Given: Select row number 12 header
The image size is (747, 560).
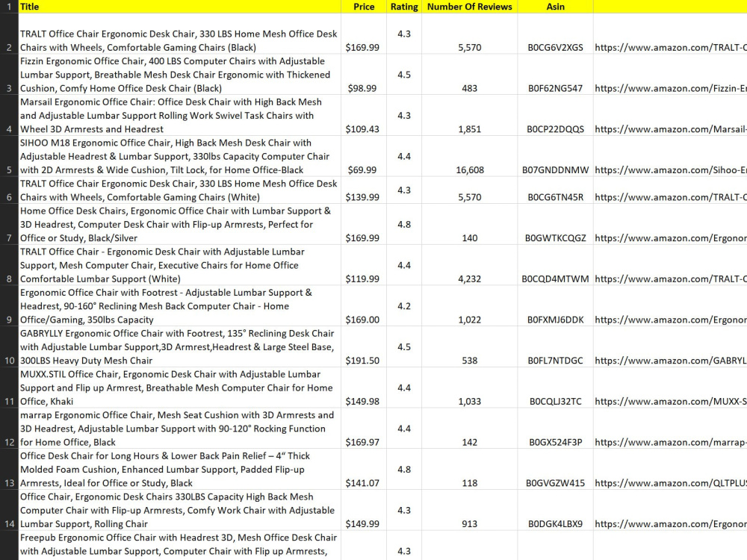Looking at the screenshot, I should [x=9, y=429].
